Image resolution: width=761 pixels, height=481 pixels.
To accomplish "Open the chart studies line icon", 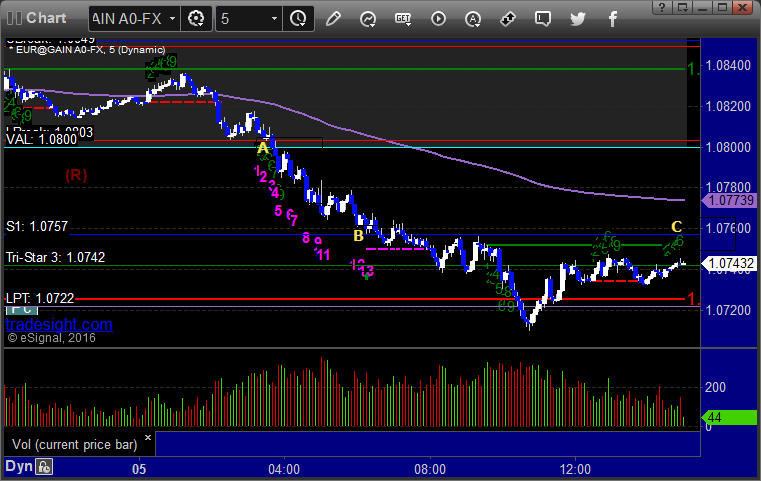I will click(x=368, y=19).
